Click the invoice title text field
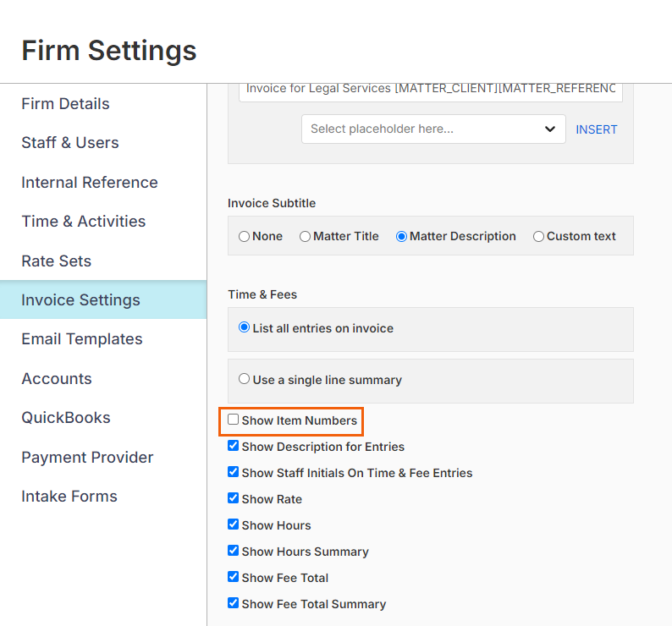The width and height of the screenshot is (672, 626). pyautogui.click(x=431, y=91)
